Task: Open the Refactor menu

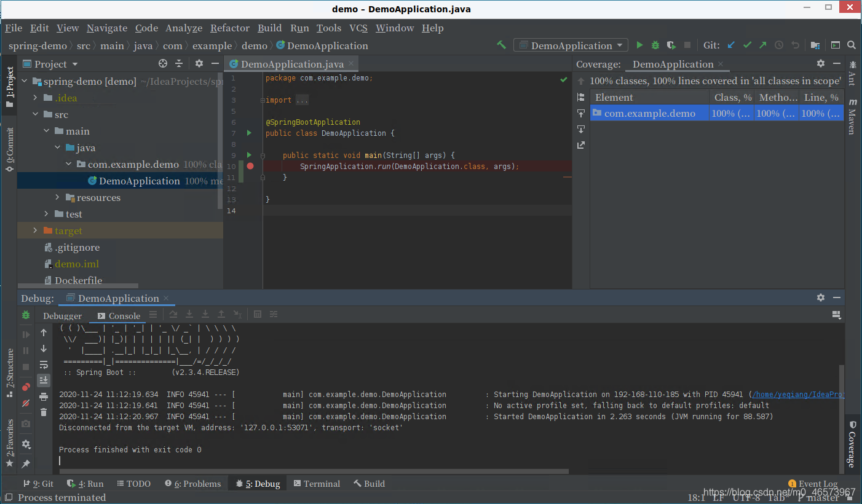Action: (230, 28)
